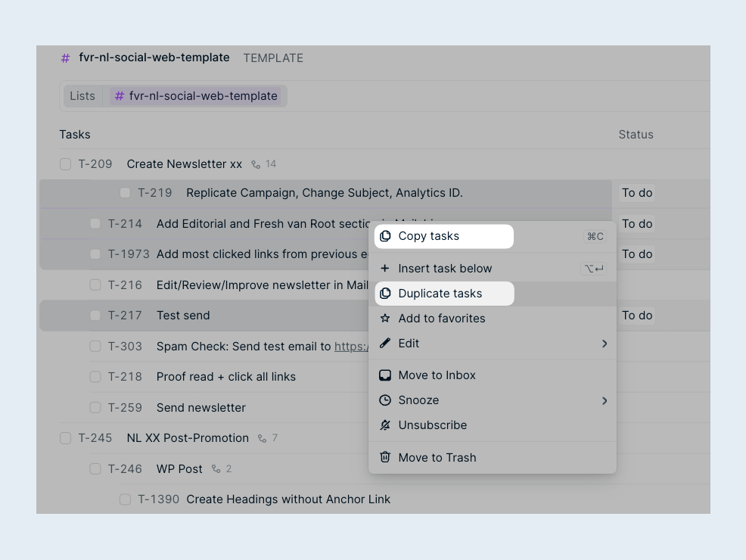The width and height of the screenshot is (746, 560).
Task: Open task Proof read + click all links
Action: (226, 377)
